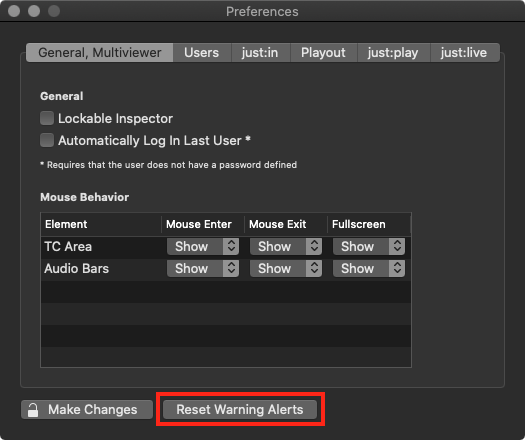This screenshot has width=525, height=440.
Task: Open Audio Bars Mouse Enter dropdown
Action: (203, 269)
